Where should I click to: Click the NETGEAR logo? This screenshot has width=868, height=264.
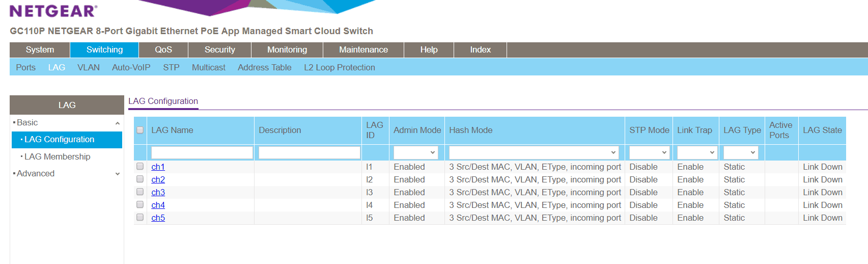pyautogui.click(x=53, y=11)
